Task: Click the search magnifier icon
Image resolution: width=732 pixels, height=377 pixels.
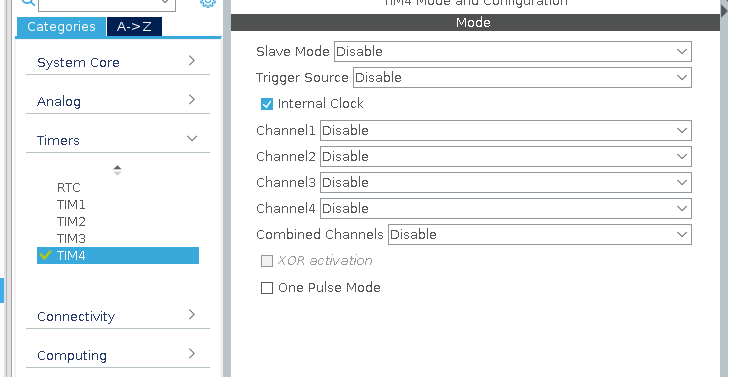Action: click(28, 2)
